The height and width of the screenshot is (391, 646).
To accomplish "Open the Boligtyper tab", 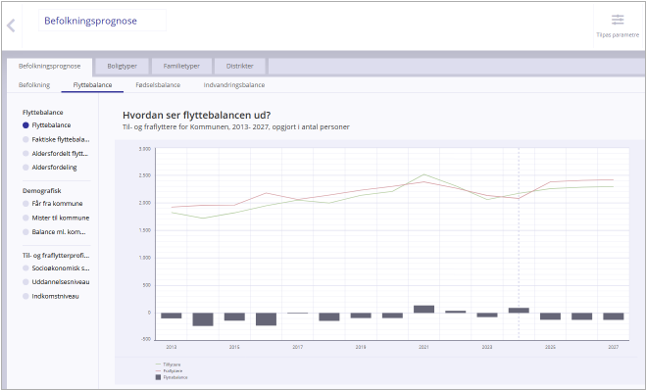I will (x=122, y=66).
